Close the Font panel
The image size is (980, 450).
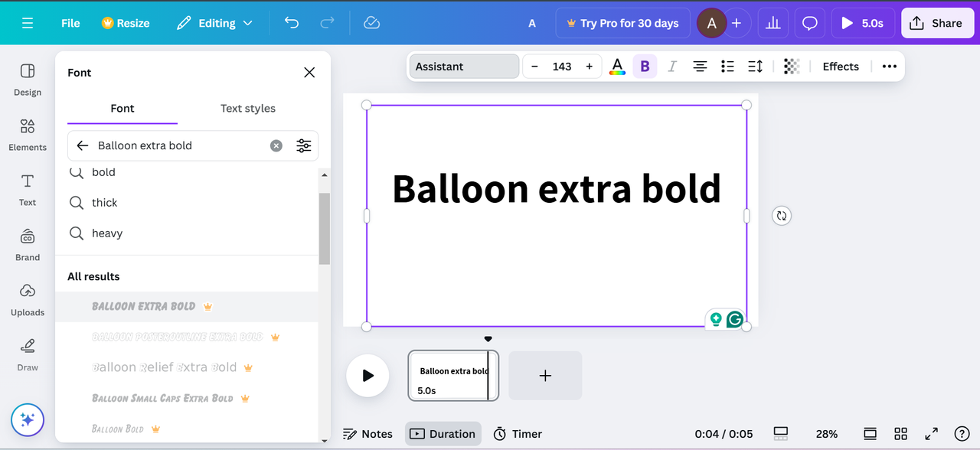309,73
